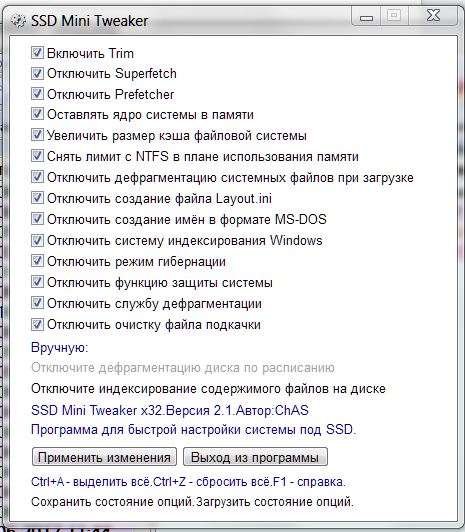Open Отключите индексирование содержимого файлов link

point(208,389)
